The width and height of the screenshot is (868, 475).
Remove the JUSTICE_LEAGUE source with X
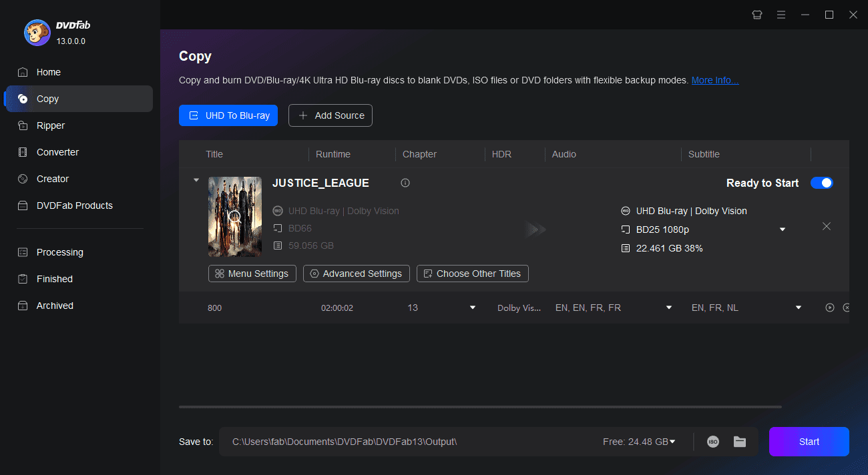click(827, 226)
